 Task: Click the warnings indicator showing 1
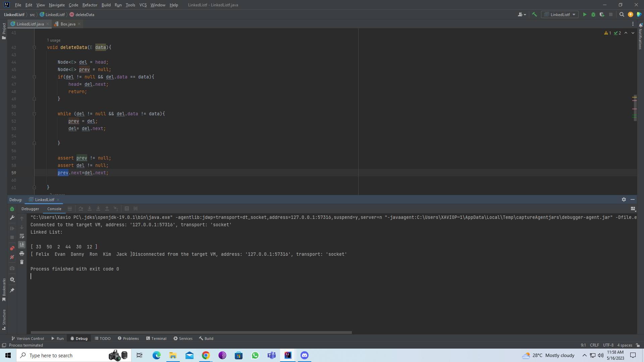[x=607, y=33]
